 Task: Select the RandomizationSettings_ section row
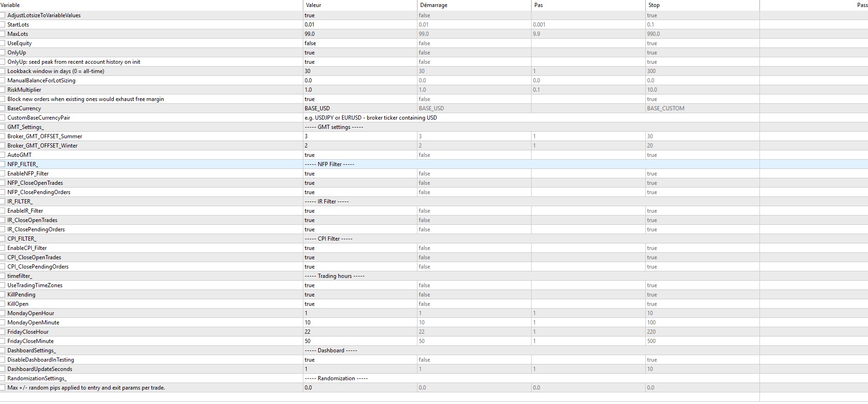coord(434,378)
